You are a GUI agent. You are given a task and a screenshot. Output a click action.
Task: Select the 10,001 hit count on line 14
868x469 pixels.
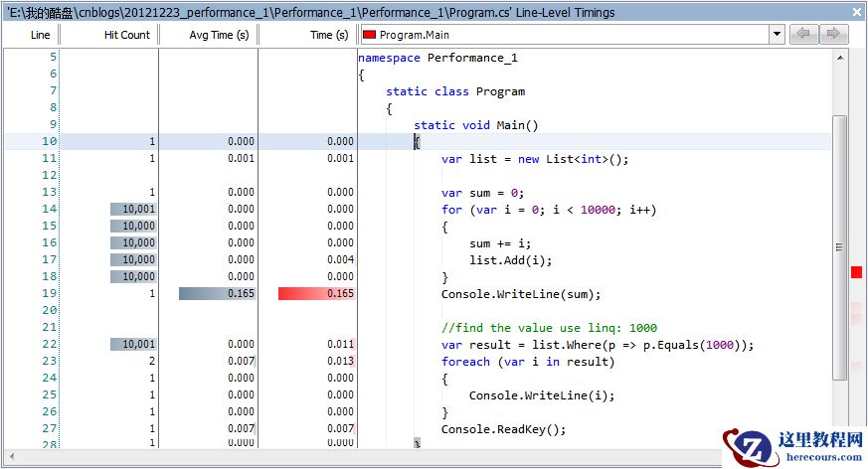[x=132, y=210]
